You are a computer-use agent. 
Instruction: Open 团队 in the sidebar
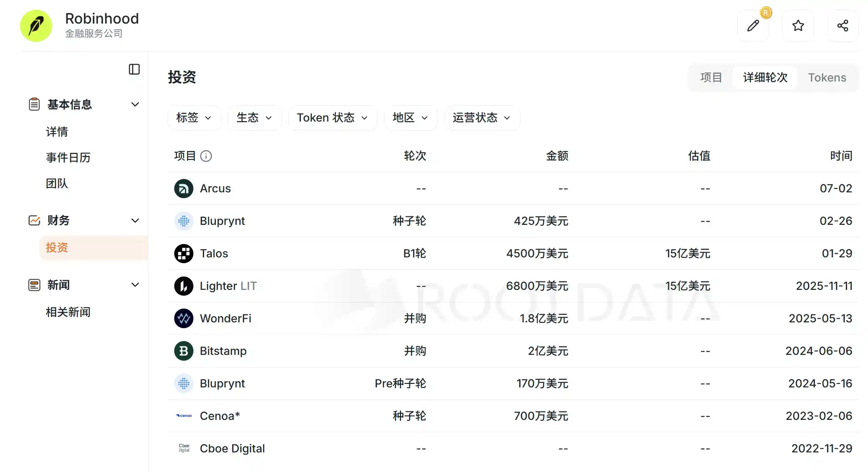[57, 183]
